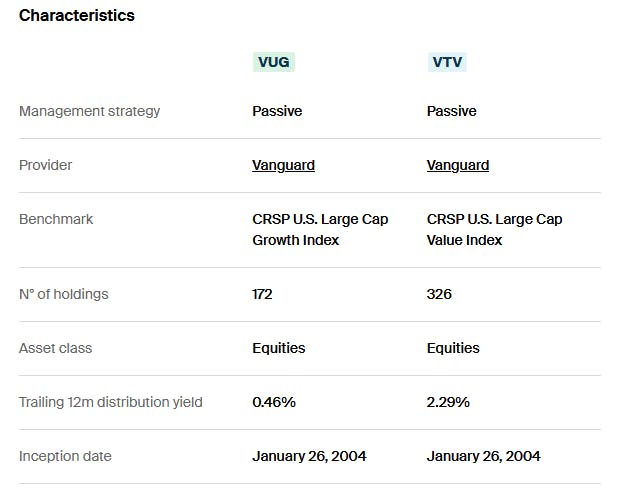Click the Asset class row label
Image resolution: width=622 pixels, height=494 pixels.
point(55,348)
